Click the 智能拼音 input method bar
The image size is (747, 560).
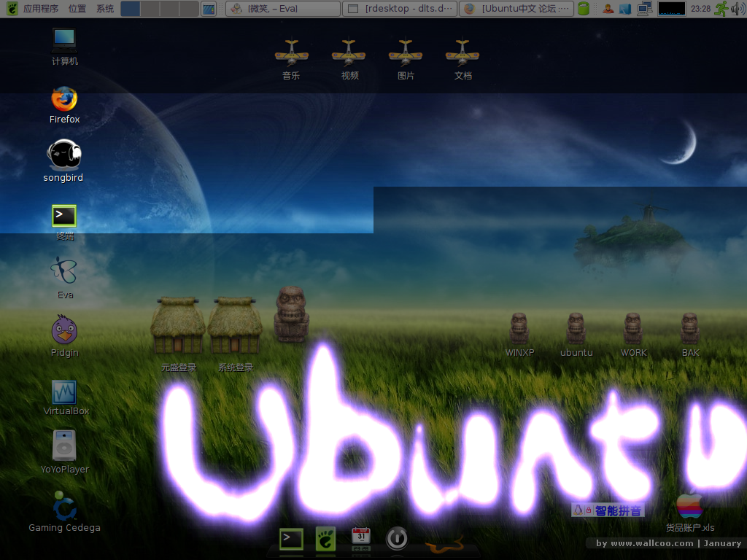pyautogui.click(x=608, y=510)
